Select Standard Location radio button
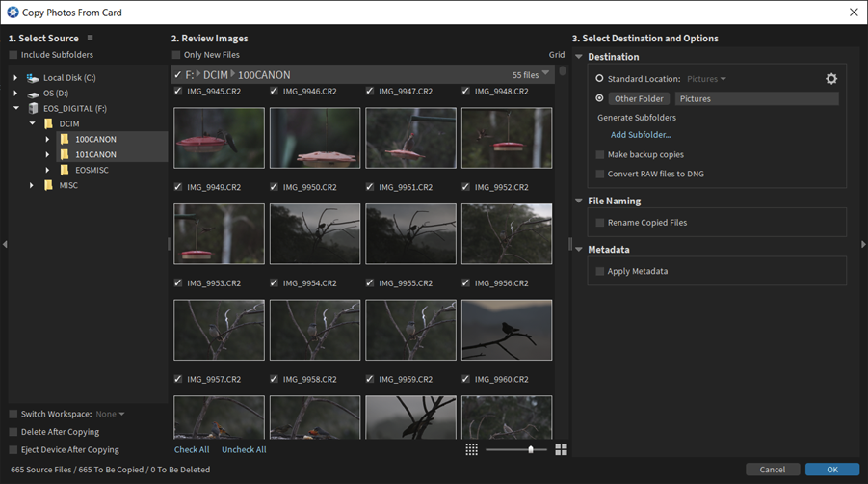868x484 pixels. coord(599,79)
